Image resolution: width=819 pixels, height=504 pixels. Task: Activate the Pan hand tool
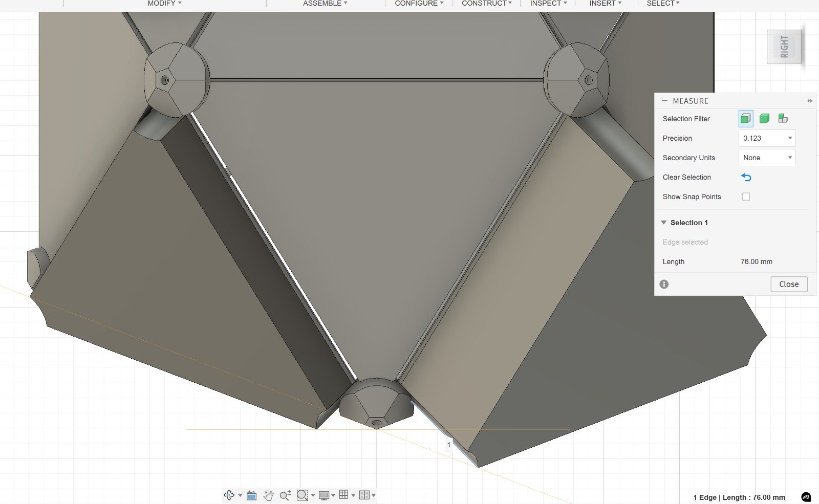click(268, 495)
